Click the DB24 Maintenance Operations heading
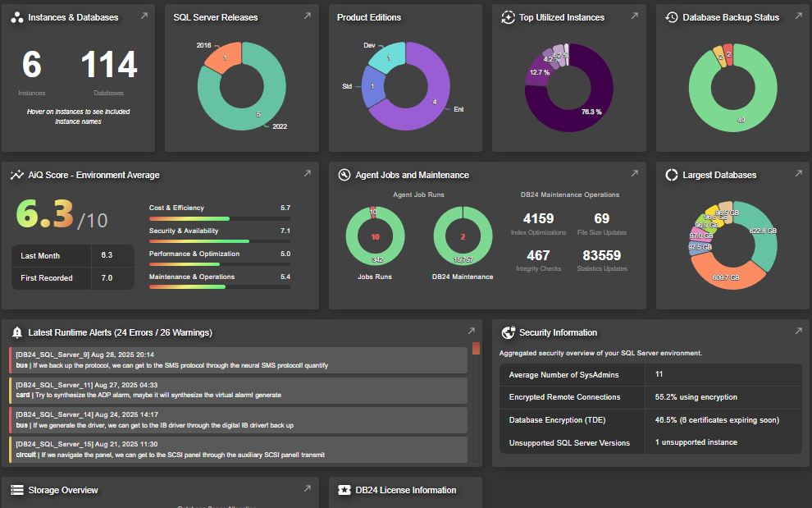 570,195
